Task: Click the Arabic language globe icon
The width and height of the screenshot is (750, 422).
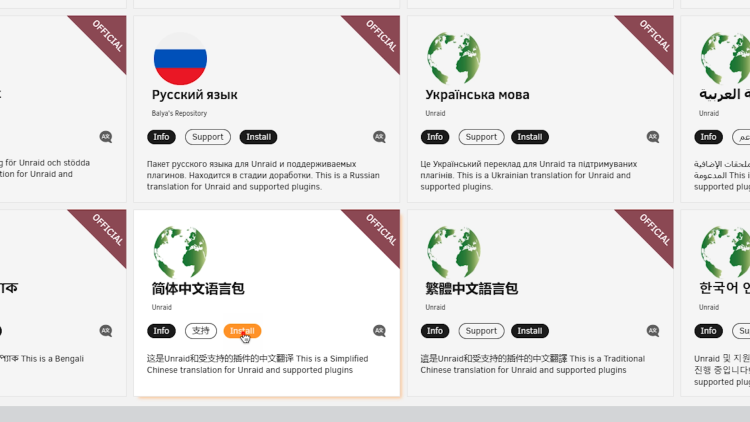Action: [x=725, y=58]
